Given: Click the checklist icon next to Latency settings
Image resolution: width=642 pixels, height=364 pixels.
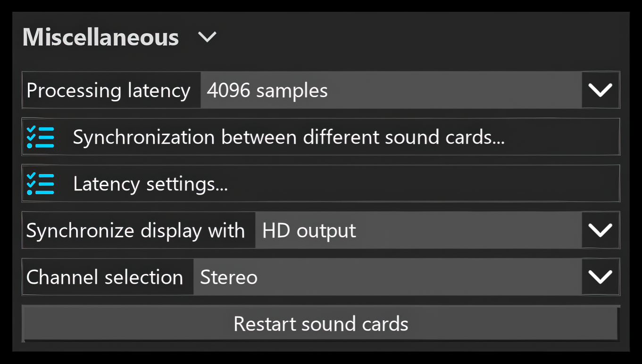Looking at the screenshot, I should point(41,184).
